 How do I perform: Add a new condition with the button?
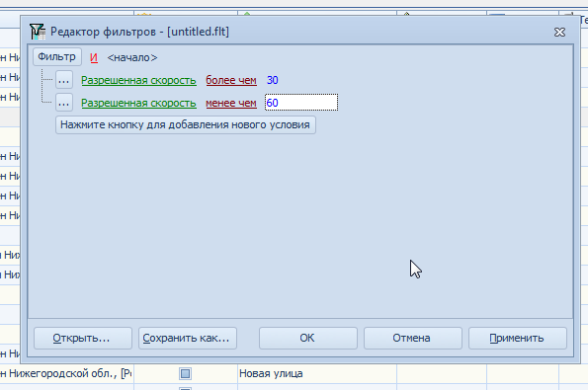(x=186, y=124)
